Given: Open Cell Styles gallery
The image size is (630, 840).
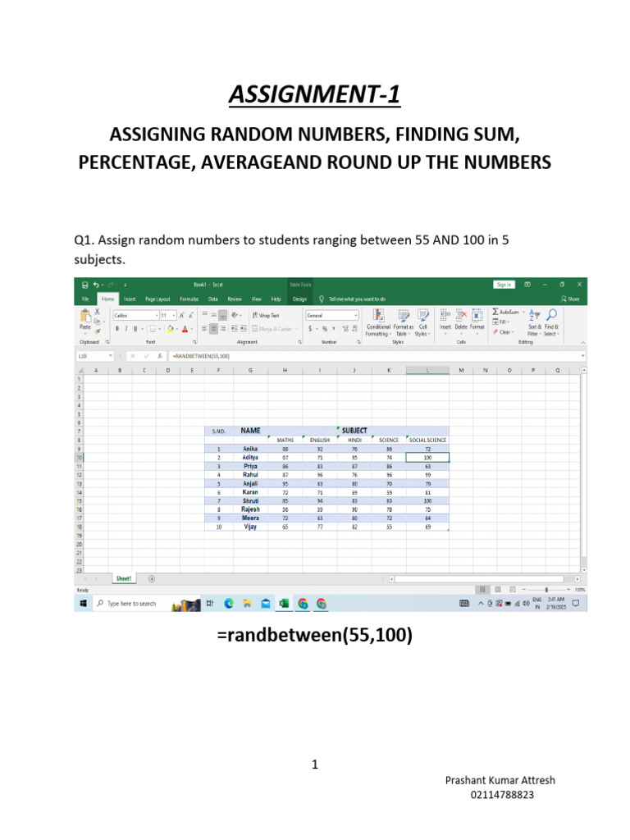Looking at the screenshot, I should pyautogui.click(x=422, y=322).
